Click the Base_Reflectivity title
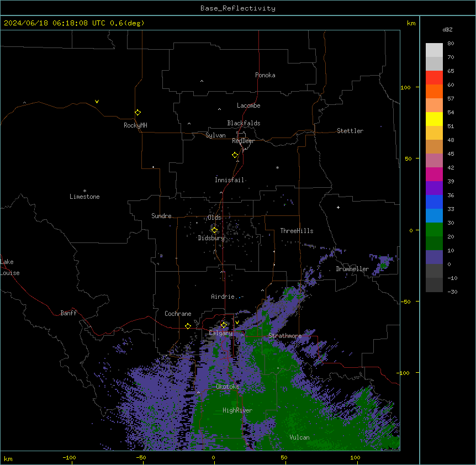 coord(238,8)
